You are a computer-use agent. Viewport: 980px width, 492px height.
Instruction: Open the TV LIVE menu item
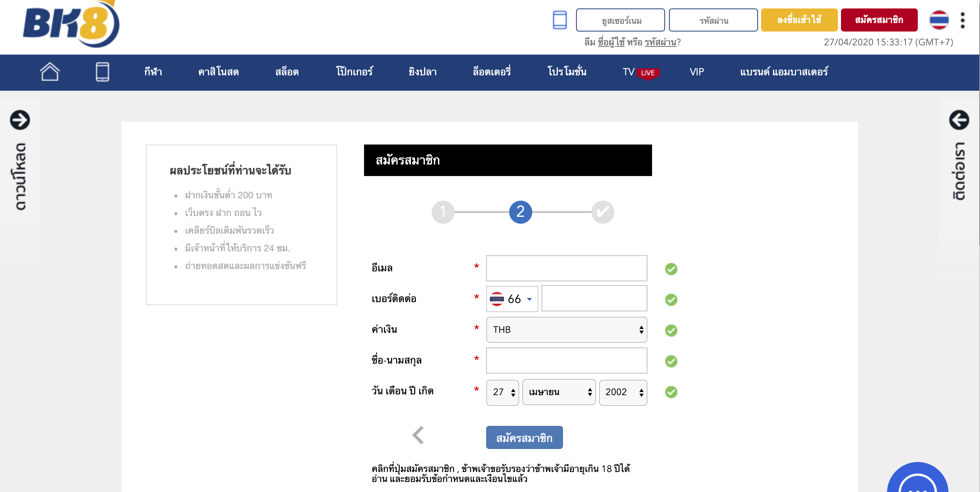point(640,72)
